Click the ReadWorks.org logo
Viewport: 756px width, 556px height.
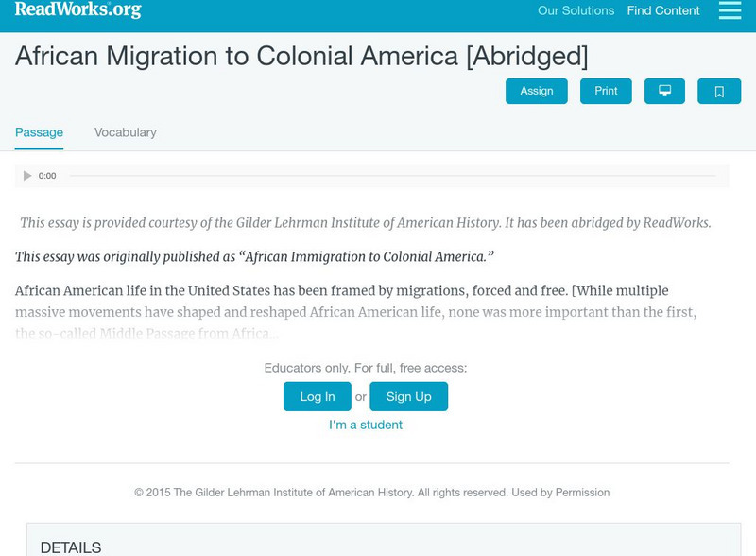coord(77,10)
